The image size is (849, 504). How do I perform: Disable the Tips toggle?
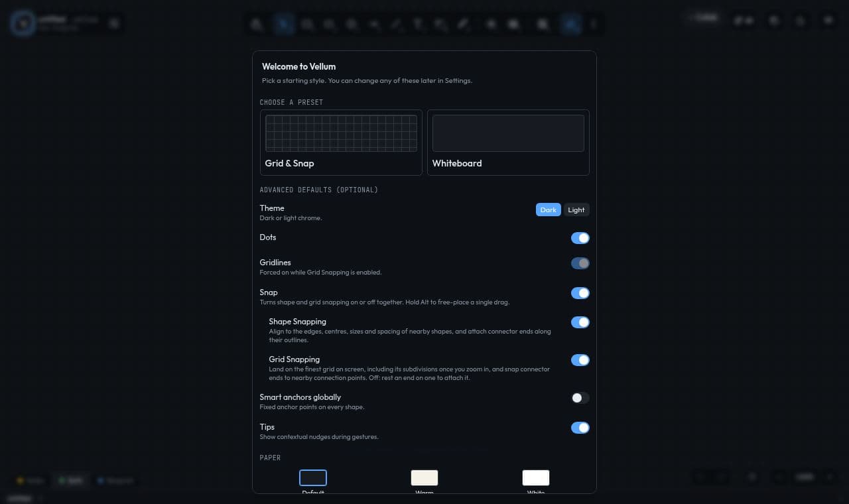click(x=580, y=428)
